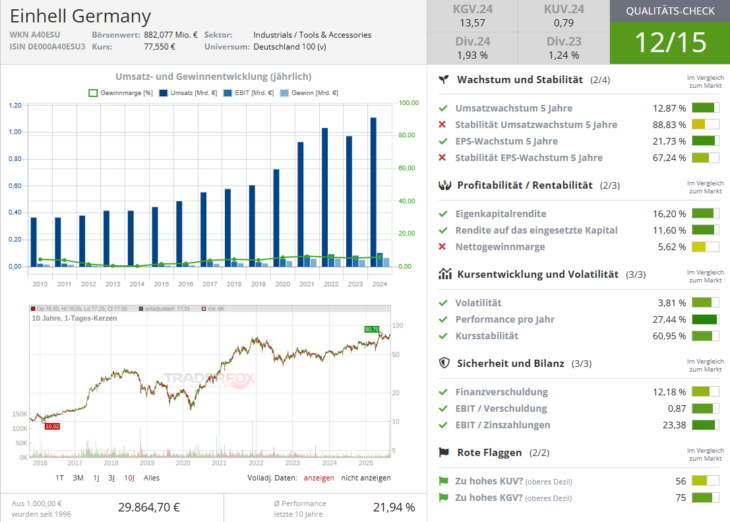730x522 pixels.
Task: Click the 2022 Umsatz bar in chart
Action: [x=325, y=197]
